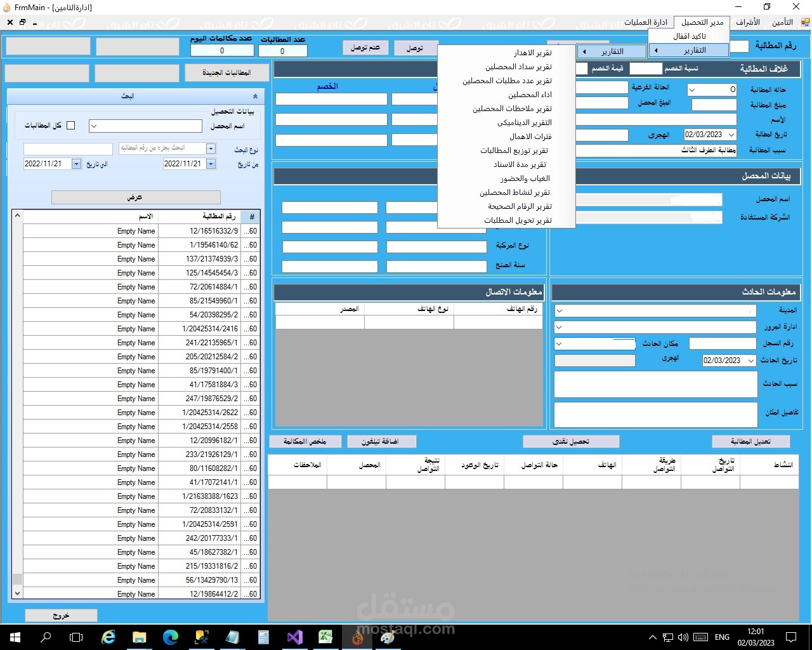Screen dimensions: 812x650
Task: Switch to Visual Studio on the taskbar
Action: pyautogui.click(x=295, y=637)
